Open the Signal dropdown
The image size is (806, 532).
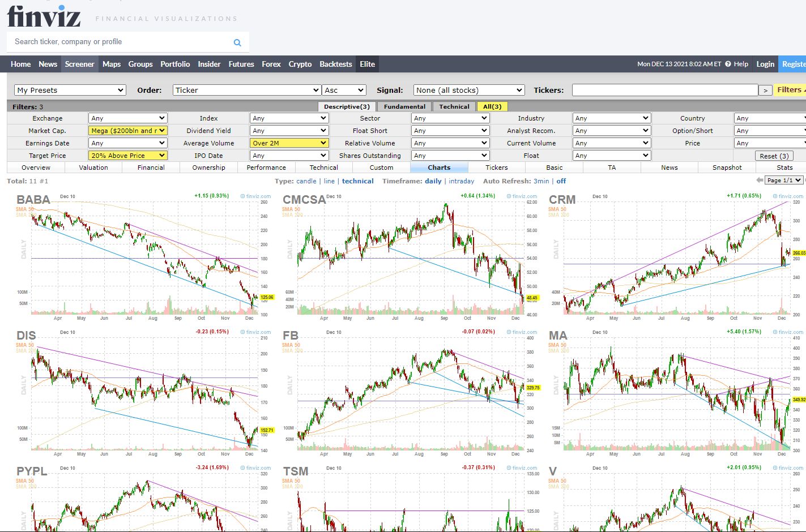[469, 90]
